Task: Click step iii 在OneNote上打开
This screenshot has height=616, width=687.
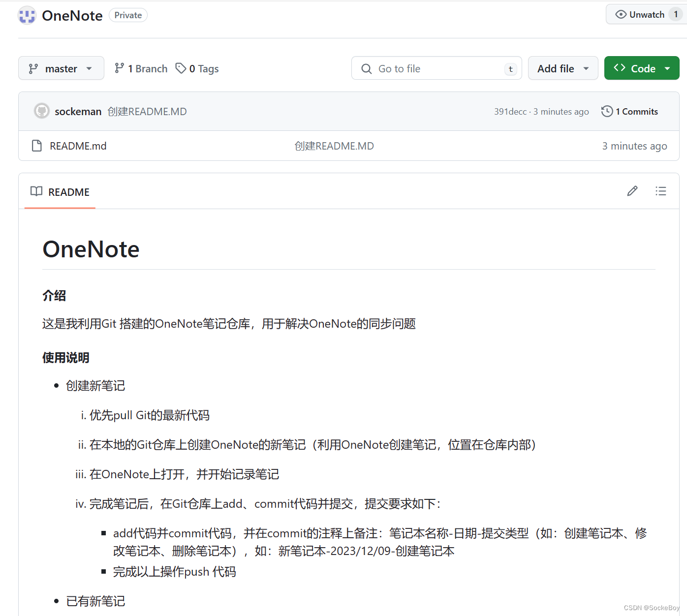Action: pyautogui.click(x=185, y=474)
